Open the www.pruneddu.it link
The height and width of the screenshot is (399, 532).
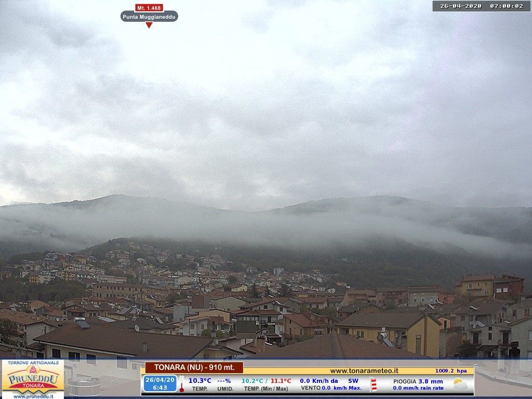33,396
